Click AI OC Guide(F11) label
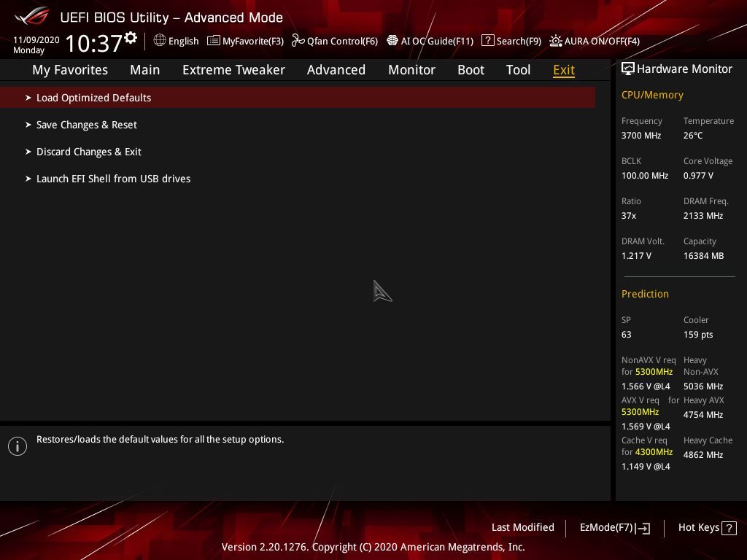This screenshot has width=747, height=560. click(x=437, y=42)
